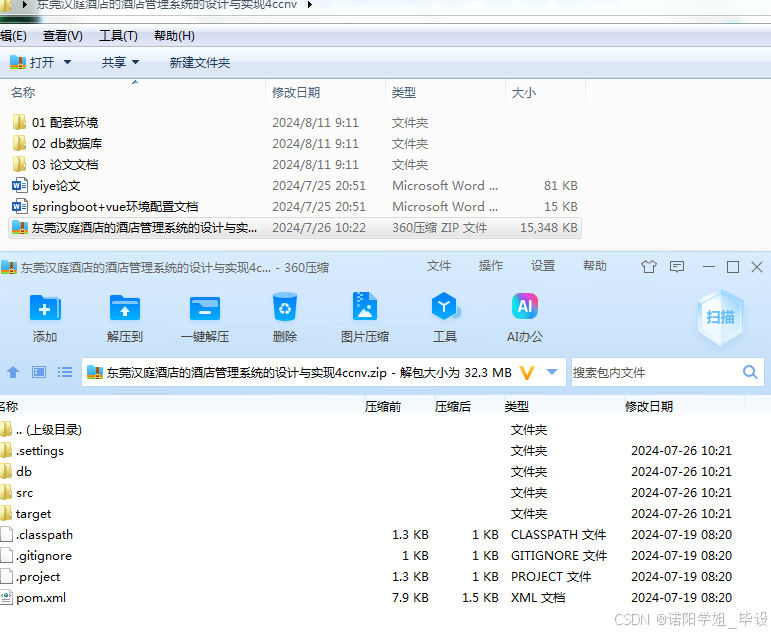Click the 15,348 KB size value

(x=549, y=228)
